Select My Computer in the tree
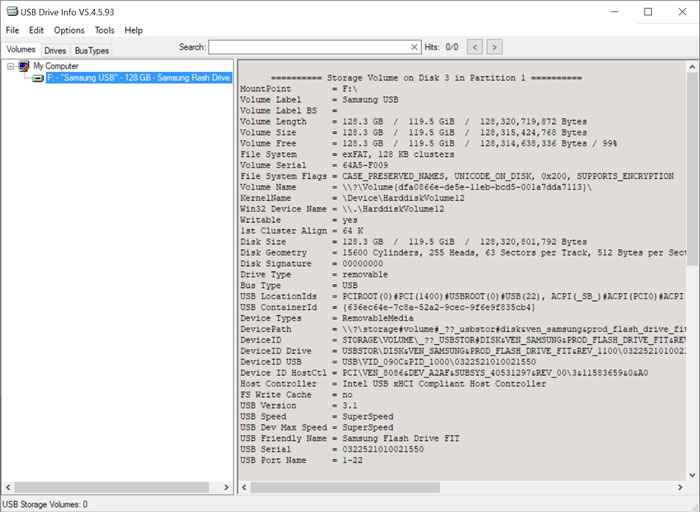This screenshot has height=512, width=700. (55, 66)
